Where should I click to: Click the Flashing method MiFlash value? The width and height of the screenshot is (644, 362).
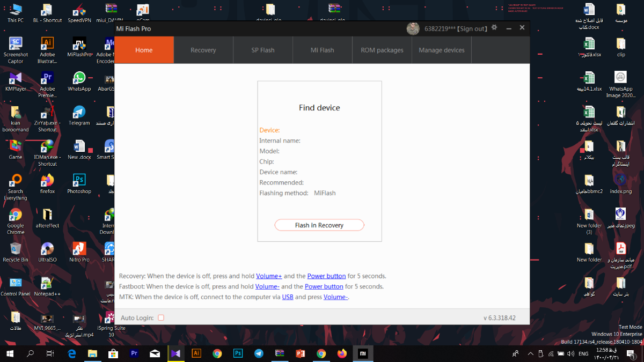(325, 193)
